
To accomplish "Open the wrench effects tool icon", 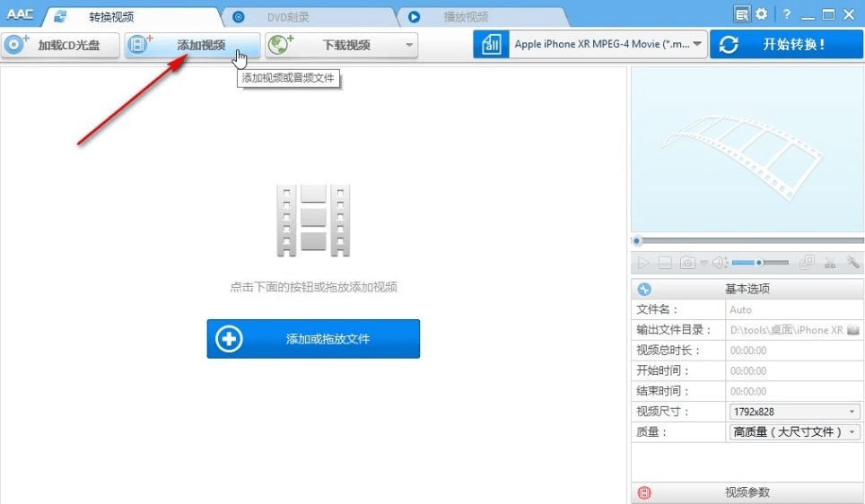I will click(x=852, y=263).
